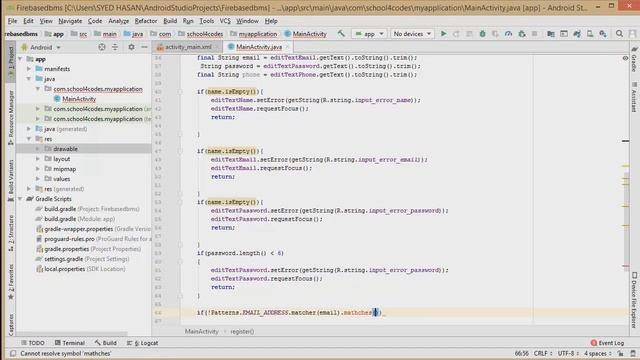Open the Resource Manager tool window
The height and width of the screenshot is (360, 640).
pyautogui.click(x=11, y=118)
